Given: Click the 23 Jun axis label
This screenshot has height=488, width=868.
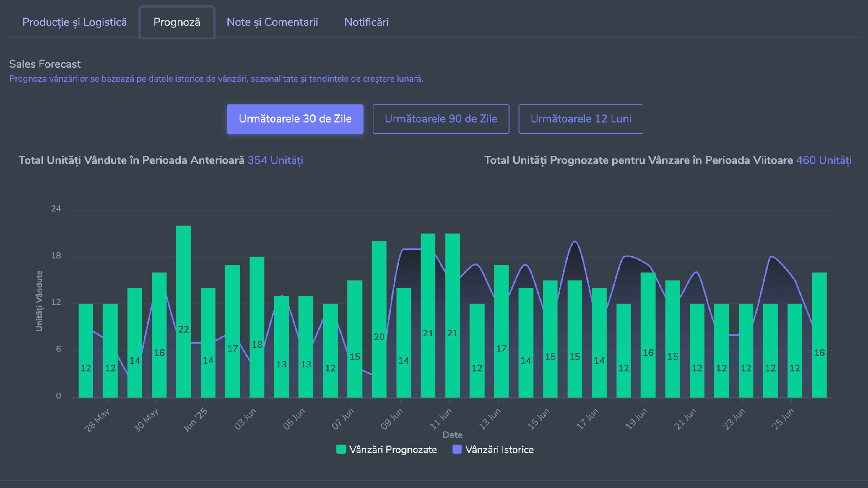Looking at the screenshot, I should coord(734,419).
